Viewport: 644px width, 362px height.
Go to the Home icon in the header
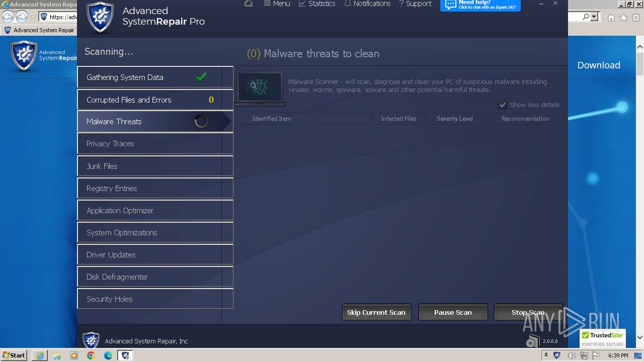(249, 4)
